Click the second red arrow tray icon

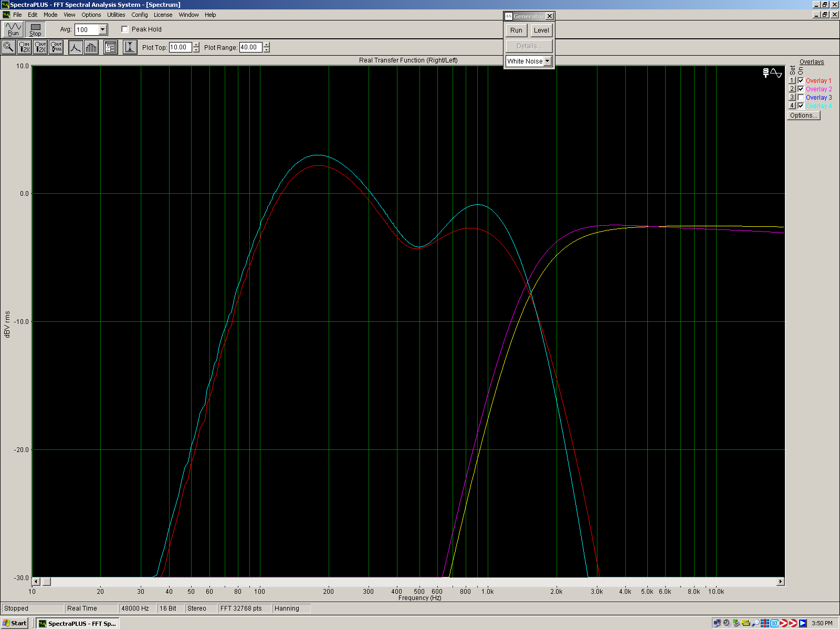pyautogui.click(x=793, y=623)
